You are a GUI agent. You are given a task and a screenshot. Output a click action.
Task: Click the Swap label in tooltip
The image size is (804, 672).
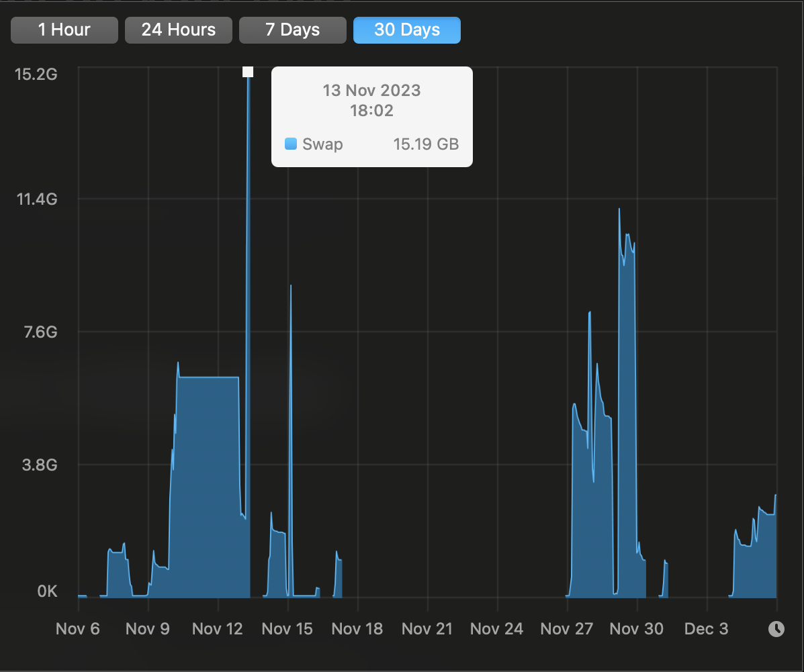(322, 144)
